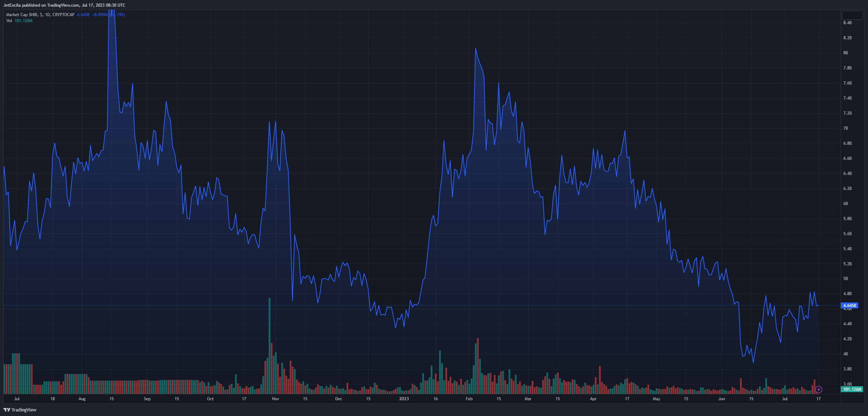Click the Sep marker on the time axis
Screen dimensions: 868x416
pos(147,399)
